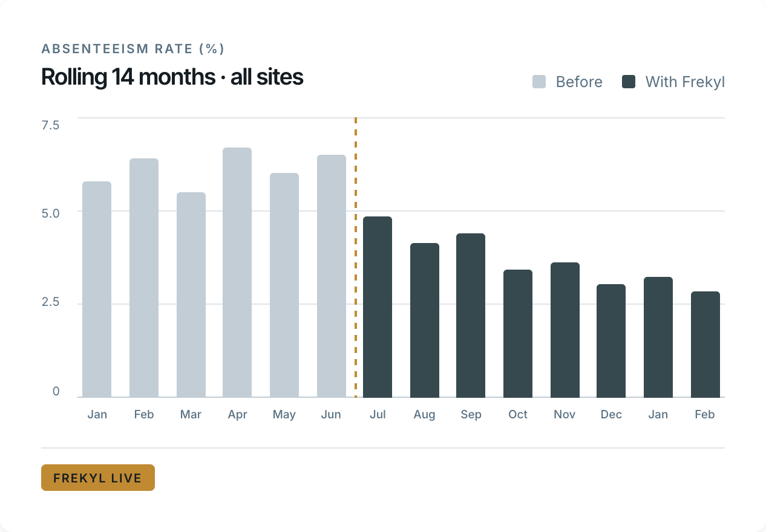
Task: Select the May bar
Action: pyautogui.click(x=284, y=285)
